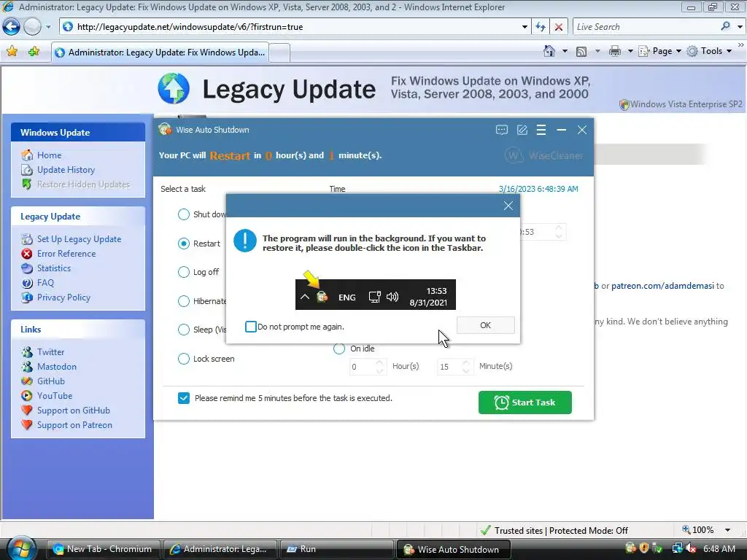Click the taskbar clock showing 6:48 AM
The width and height of the screenshot is (747, 560).
click(719, 549)
